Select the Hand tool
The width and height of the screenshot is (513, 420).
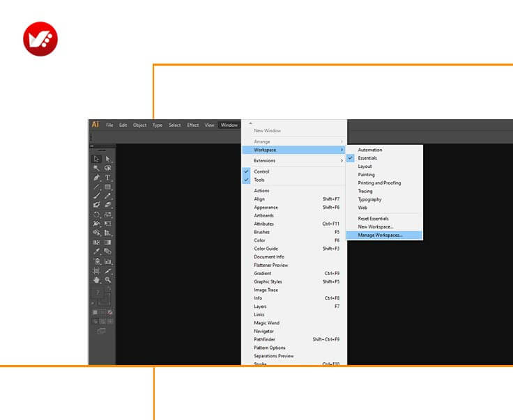point(96,280)
